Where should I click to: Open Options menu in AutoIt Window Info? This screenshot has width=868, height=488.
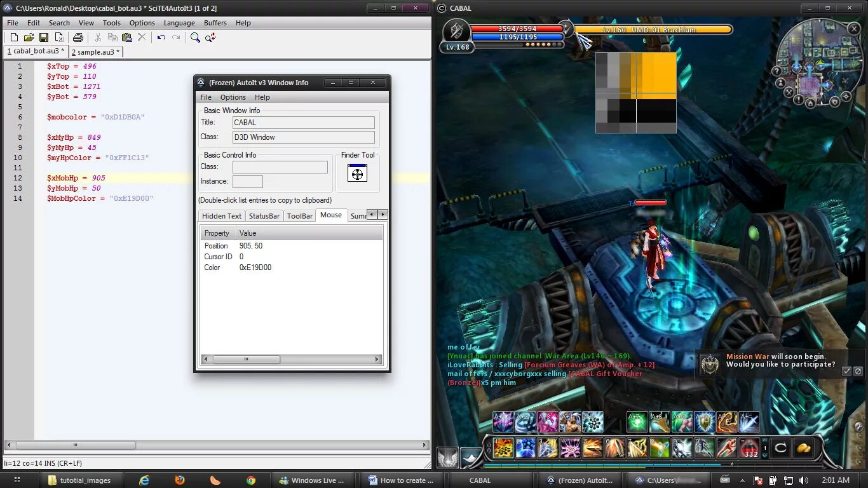(233, 97)
